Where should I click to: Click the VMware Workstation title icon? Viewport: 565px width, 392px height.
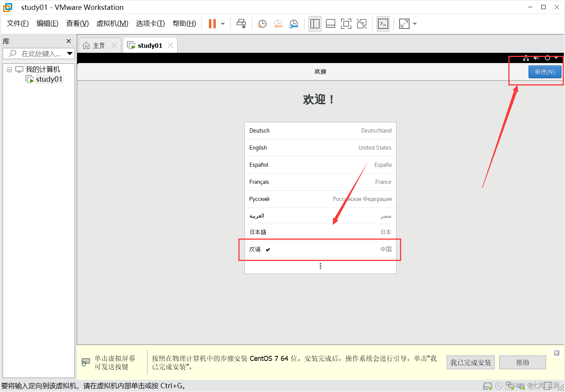pyautogui.click(x=8, y=7)
